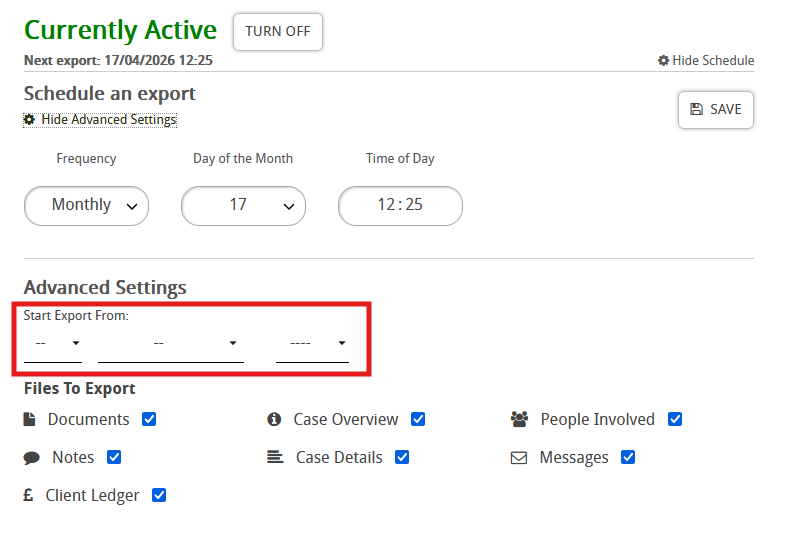Click the Case Overview info icon
Viewport: 793px width, 537px height.
coord(274,420)
